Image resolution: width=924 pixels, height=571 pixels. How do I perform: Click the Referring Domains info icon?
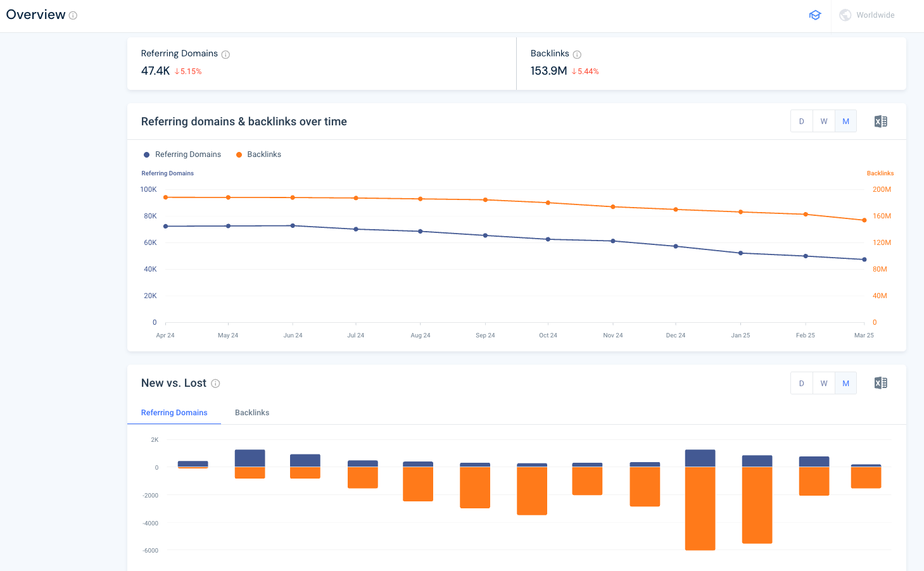226,54
